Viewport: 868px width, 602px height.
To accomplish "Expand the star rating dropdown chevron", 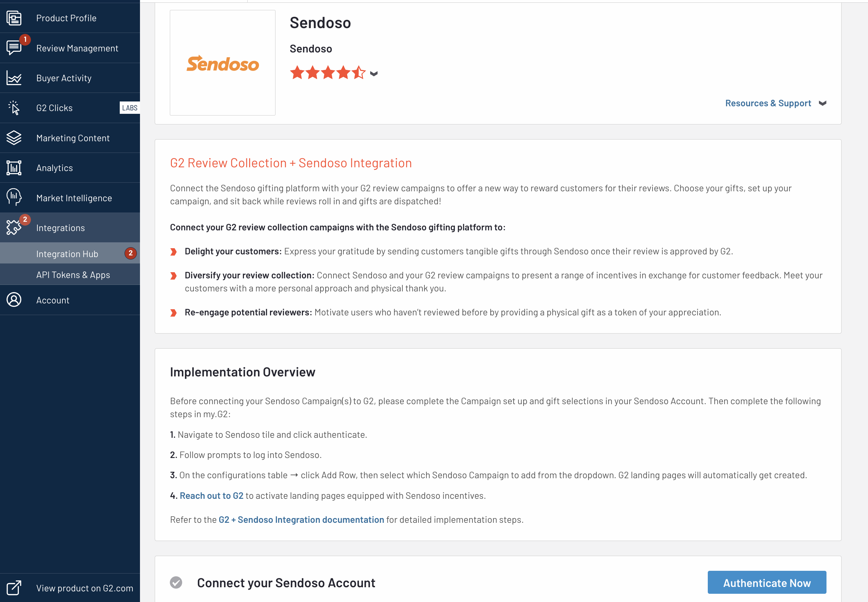I will click(374, 74).
